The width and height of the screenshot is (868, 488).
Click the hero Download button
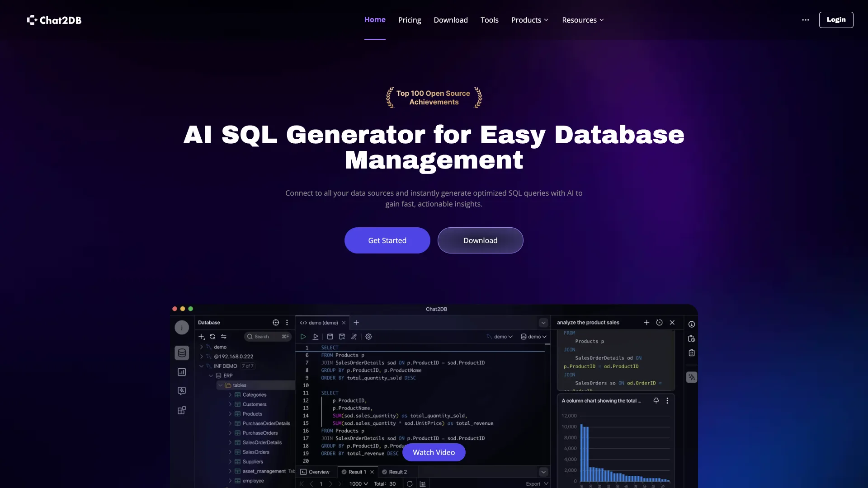[481, 240]
